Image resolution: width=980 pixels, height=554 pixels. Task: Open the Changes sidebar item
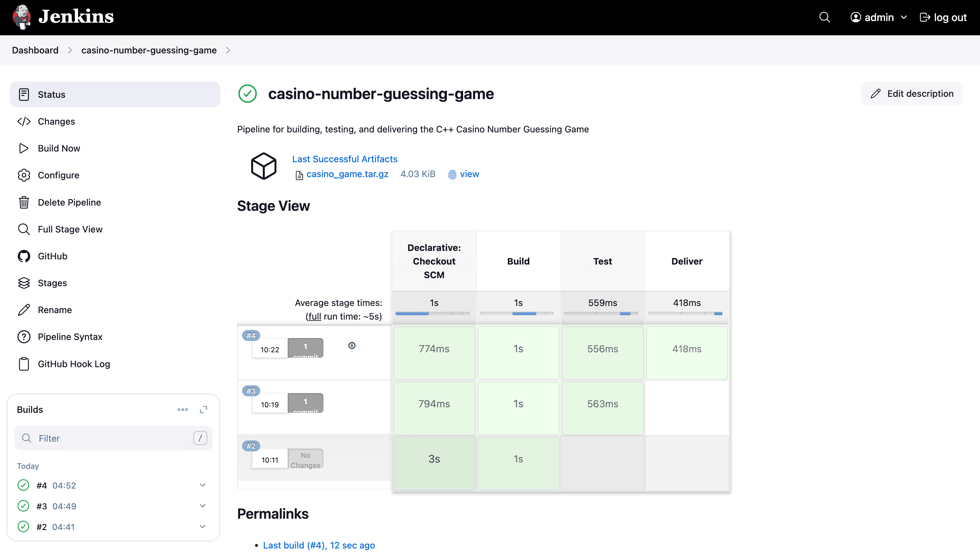[x=56, y=121]
